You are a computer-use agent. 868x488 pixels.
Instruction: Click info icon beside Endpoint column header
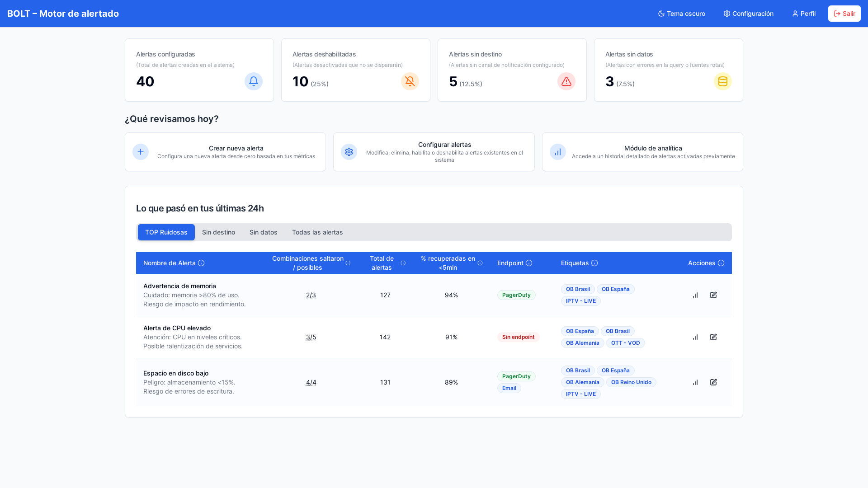[x=529, y=263]
